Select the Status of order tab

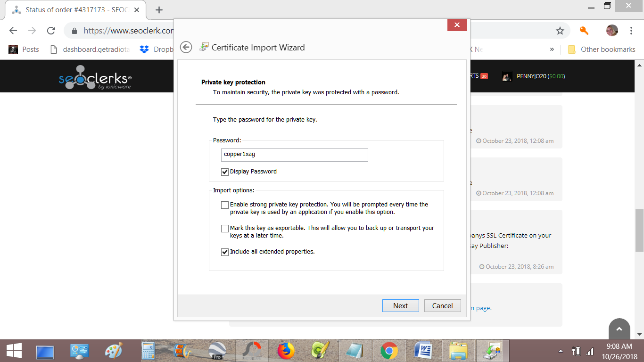click(75, 9)
